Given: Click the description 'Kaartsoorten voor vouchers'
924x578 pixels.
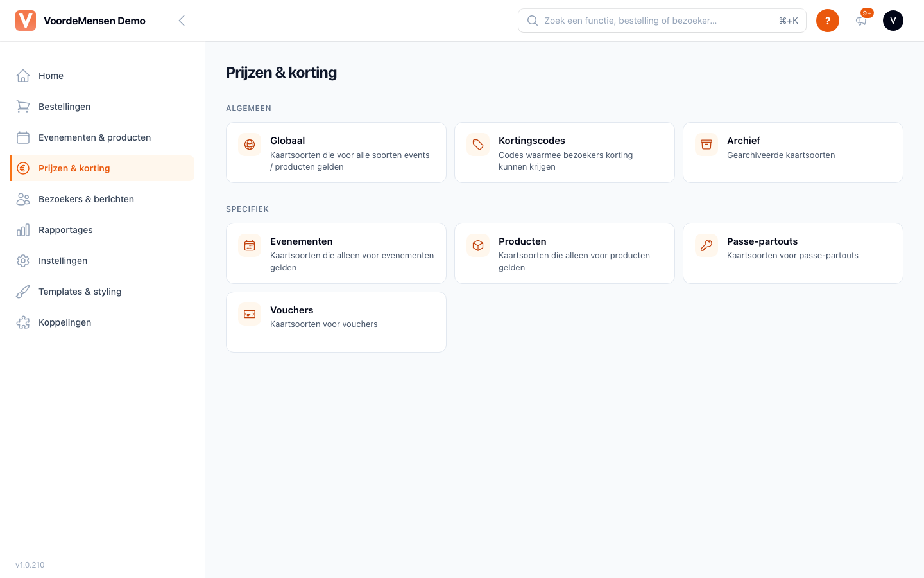Looking at the screenshot, I should 324,324.
